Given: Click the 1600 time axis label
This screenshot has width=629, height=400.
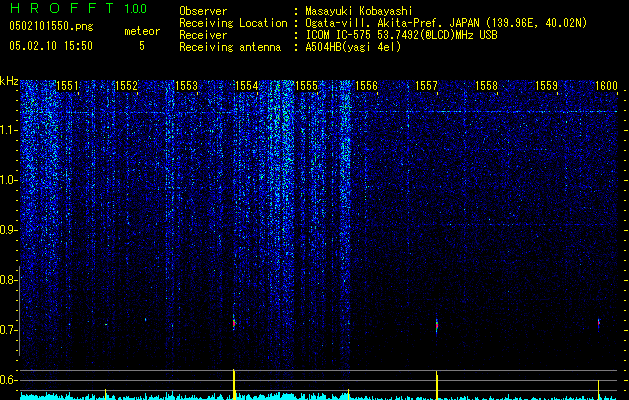Looking at the screenshot, I should pos(606,86).
